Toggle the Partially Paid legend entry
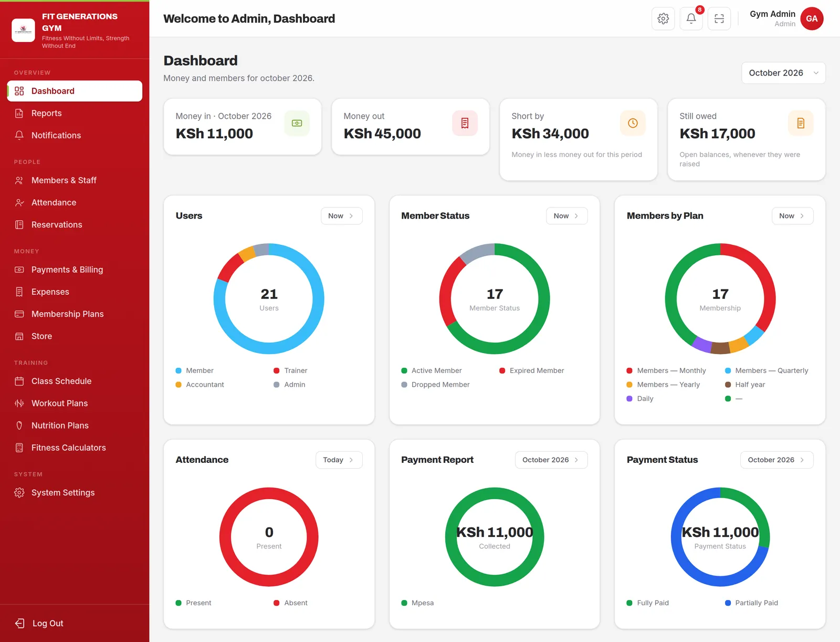This screenshot has width=840, height=642. (x=752, y=603)
